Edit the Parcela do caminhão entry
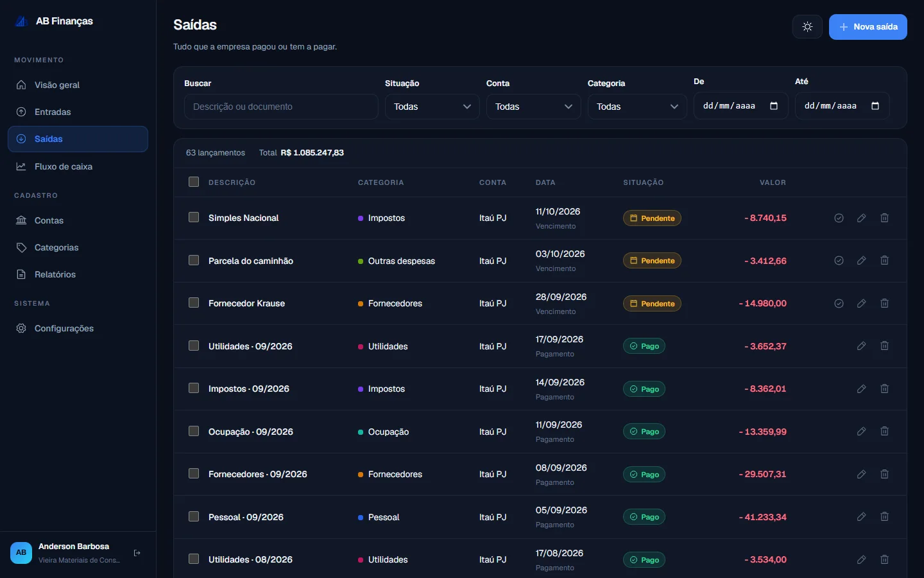The width and height of the screenshot is (924, 578). point(862,261)
